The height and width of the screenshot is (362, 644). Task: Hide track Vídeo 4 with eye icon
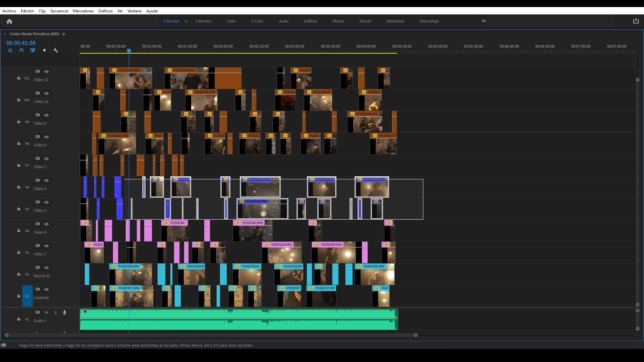coord(47,224)
